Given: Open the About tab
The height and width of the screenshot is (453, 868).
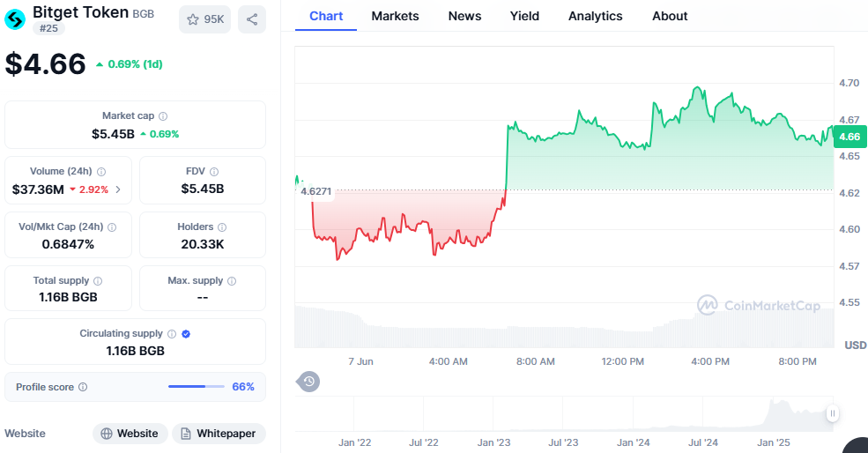Looking at the screenshot, I should tap(670, 16).
